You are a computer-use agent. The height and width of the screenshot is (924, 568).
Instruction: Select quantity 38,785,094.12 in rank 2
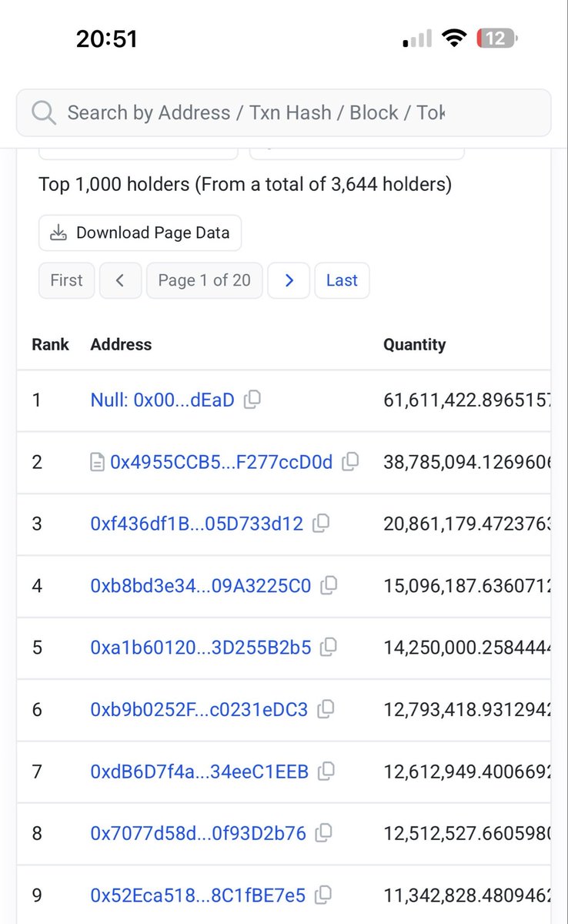pos(467,462)
